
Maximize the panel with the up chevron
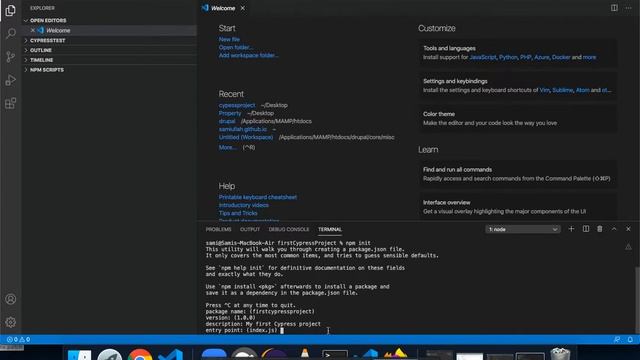point(614,229)
